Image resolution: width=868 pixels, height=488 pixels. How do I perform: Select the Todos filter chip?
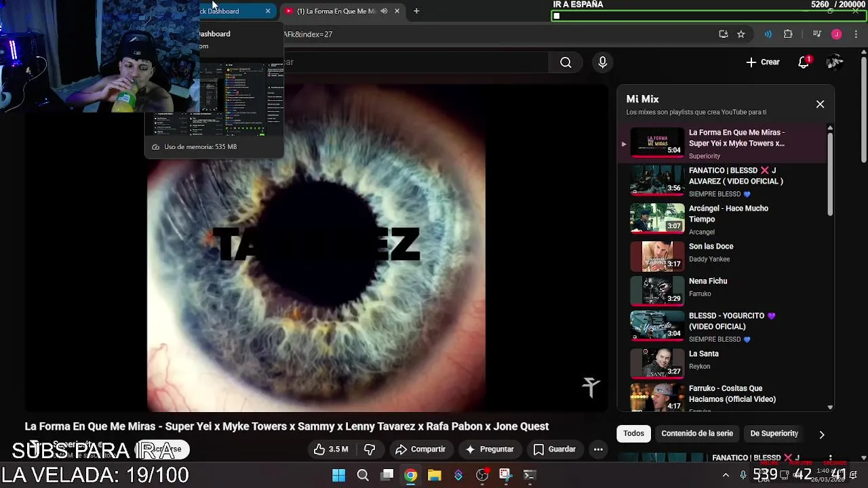[633, 434]
